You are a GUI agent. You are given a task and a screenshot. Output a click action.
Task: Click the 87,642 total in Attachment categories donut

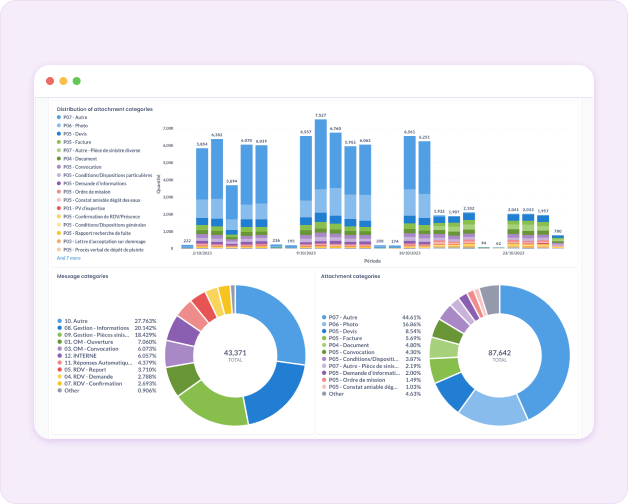coord(499,353)
